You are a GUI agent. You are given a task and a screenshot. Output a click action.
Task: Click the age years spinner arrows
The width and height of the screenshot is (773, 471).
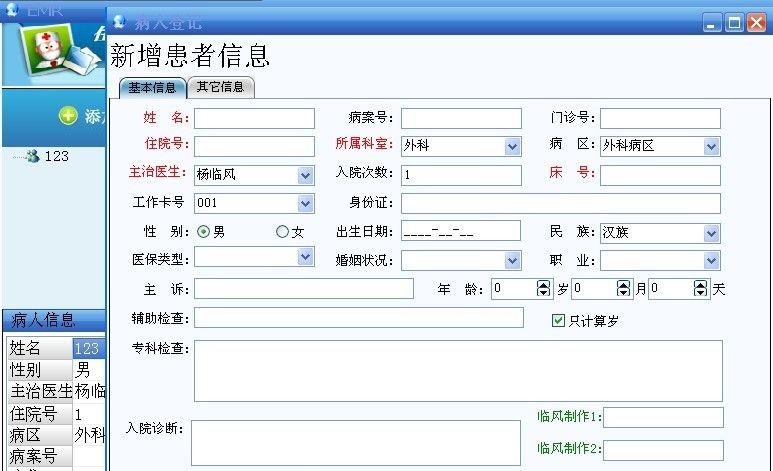point(543,288)
